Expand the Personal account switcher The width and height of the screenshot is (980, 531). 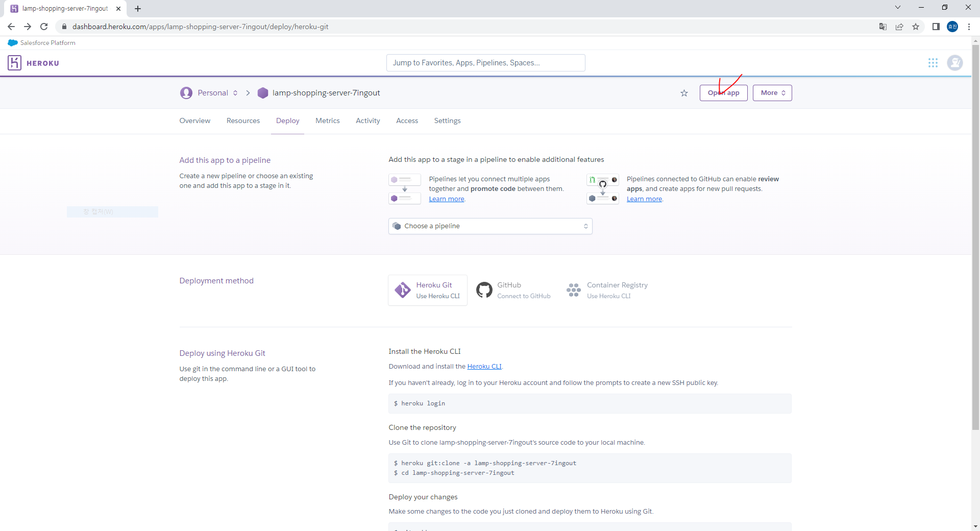[x=235, y=93]
